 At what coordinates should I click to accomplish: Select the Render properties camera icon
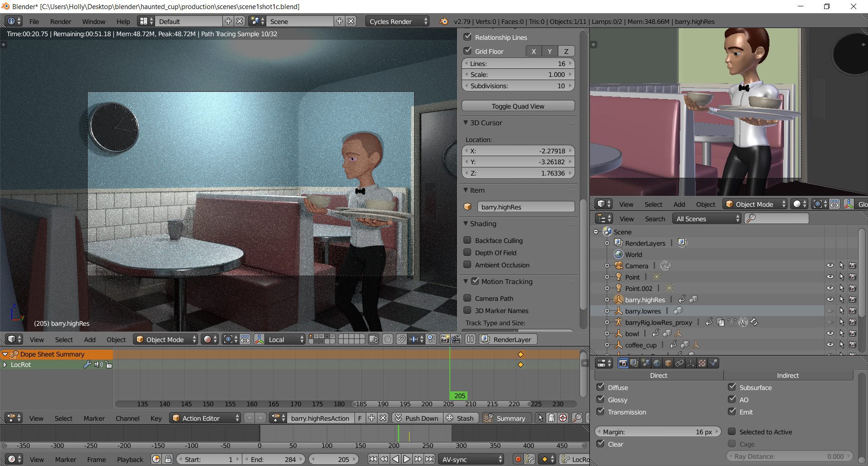(x=623, y=363)
